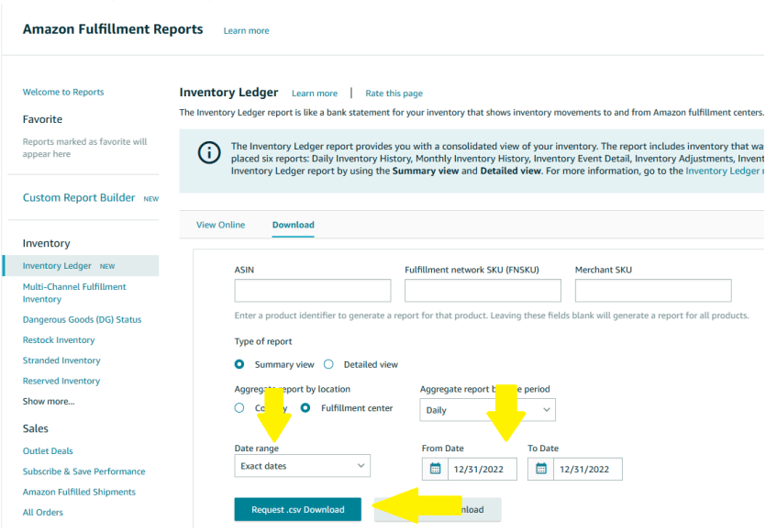Viewport: 766px width, 532px height.
Task: Click Rate this page link
Action: click(x=394, y=94)
